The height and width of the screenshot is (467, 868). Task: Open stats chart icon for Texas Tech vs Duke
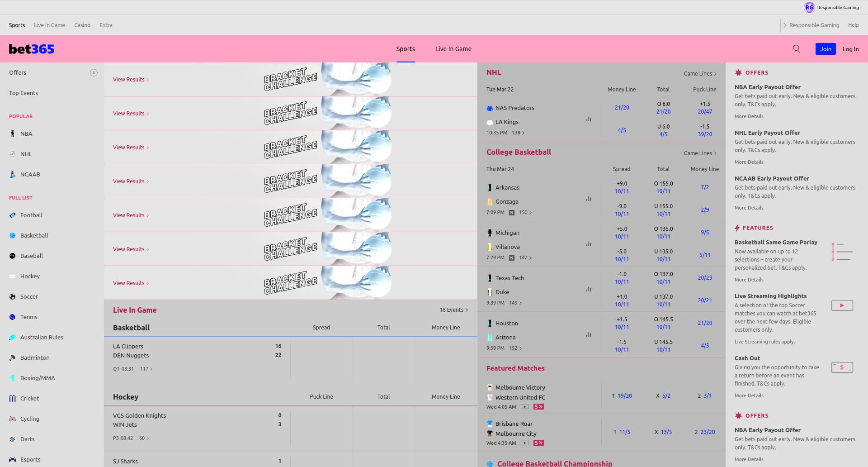click(589, 289)
